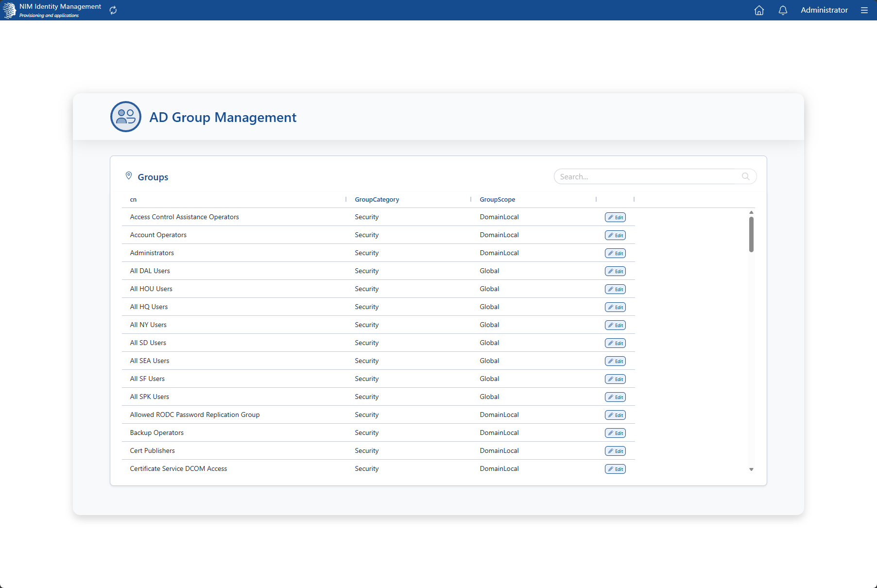Edit the All SPK Users group
Image resolution: width=877 pixels, height=588 pixels.
click(x=615, y=397)
